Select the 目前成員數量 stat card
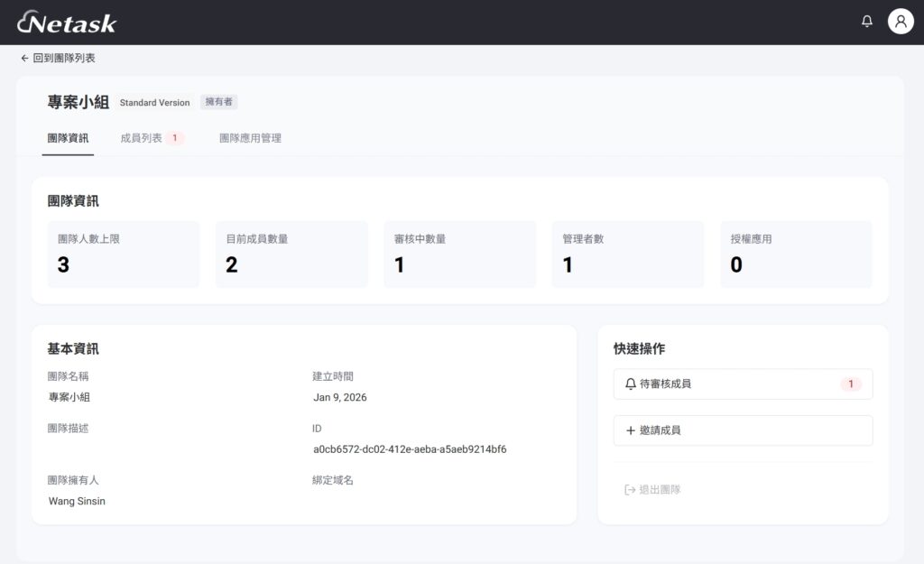Screen dimensions: 924x564 pos(291,254)
